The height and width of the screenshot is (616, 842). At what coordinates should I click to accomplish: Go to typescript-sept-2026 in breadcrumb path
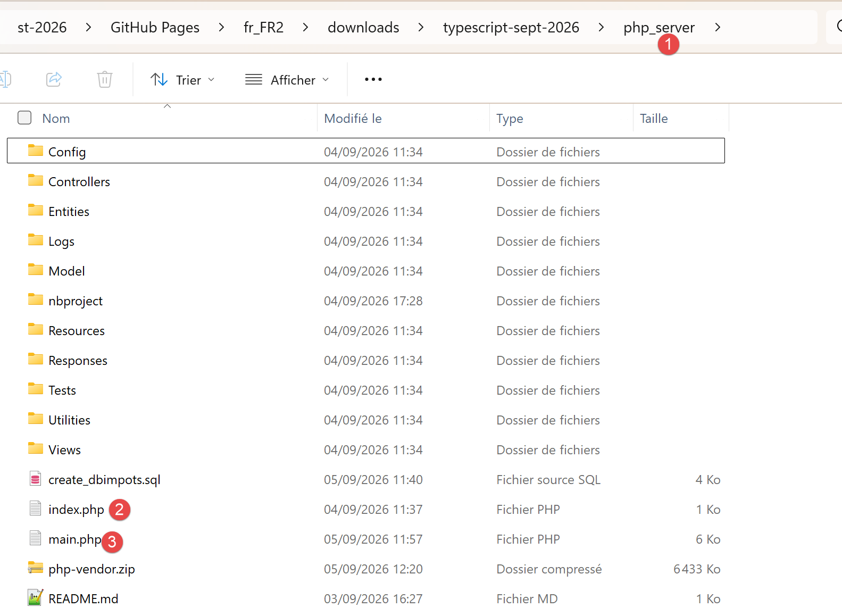[511, 27]
